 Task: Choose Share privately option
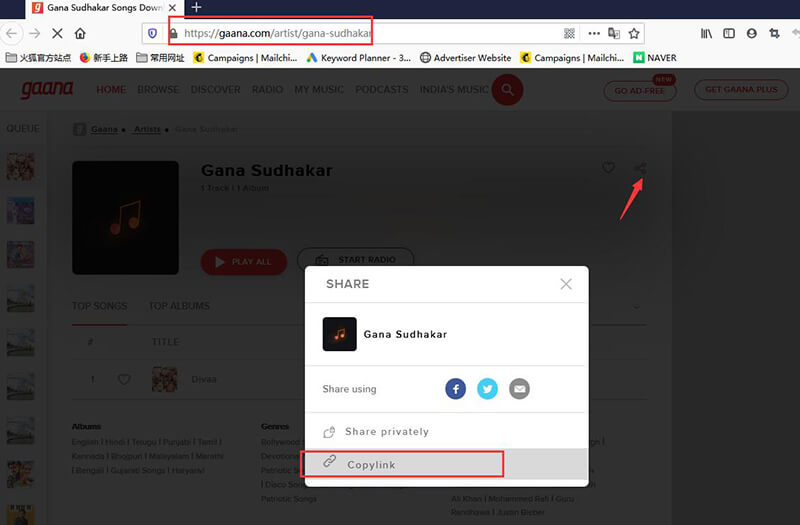tap(376, 432)
